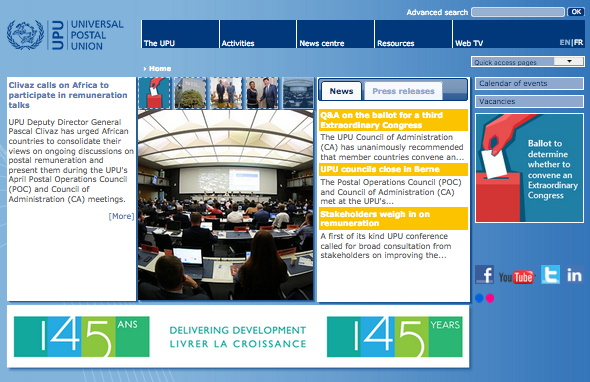590x382 pixels.
Task: Open The UPU menu
Action: [x=180, y=34]
